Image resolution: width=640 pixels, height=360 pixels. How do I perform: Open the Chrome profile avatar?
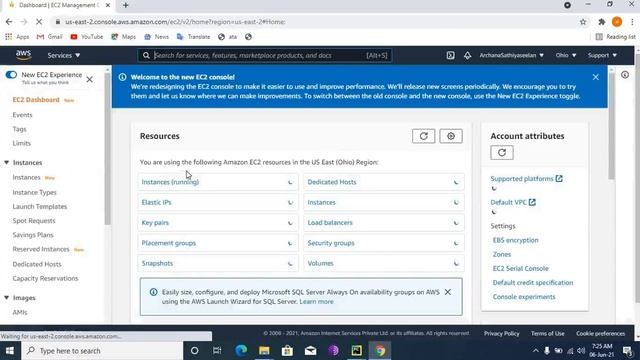click(617, 22)
